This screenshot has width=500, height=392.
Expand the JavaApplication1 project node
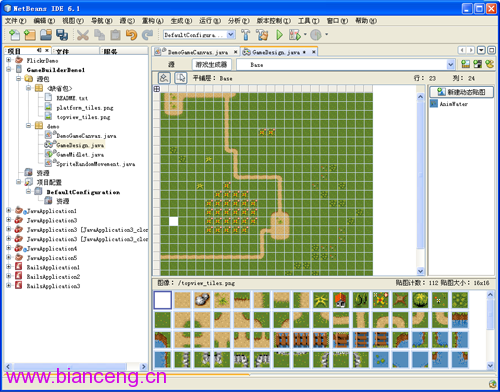9,210
